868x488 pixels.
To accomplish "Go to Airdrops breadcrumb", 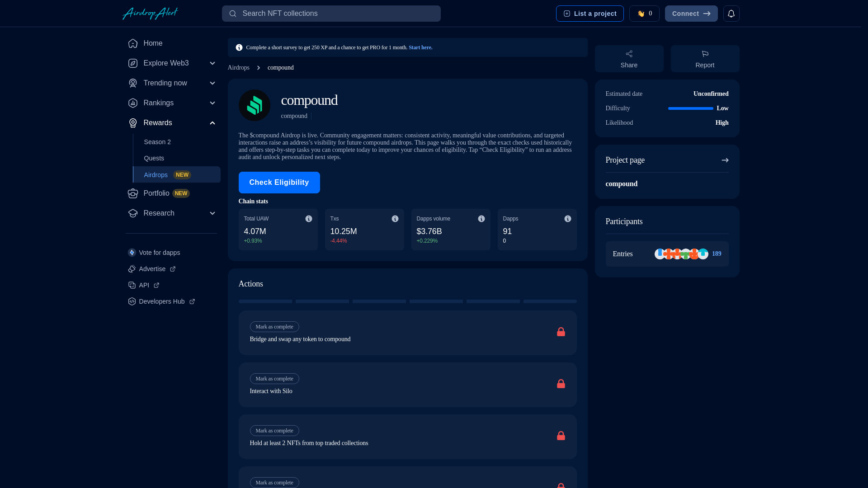I will click(x=239, y=68).
